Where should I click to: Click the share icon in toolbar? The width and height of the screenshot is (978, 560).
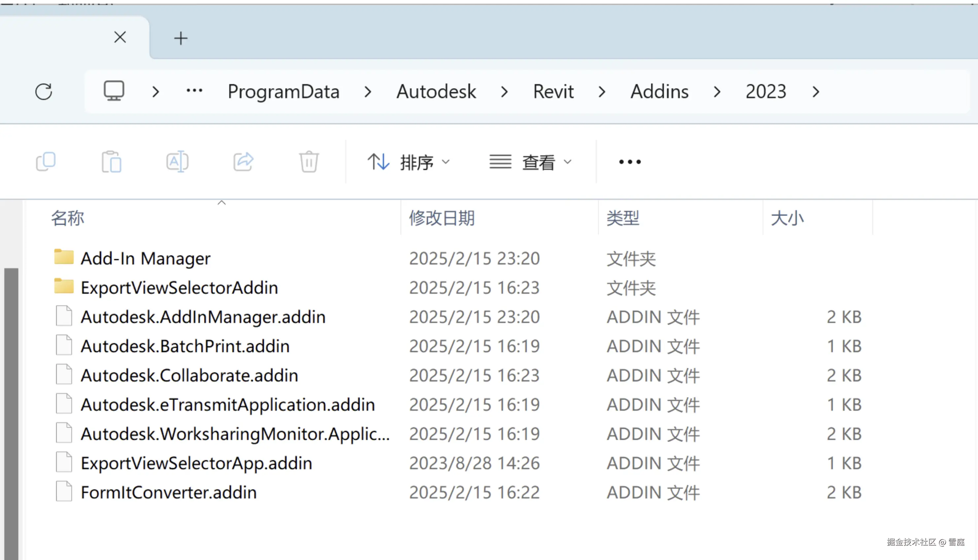coord(243,162)
